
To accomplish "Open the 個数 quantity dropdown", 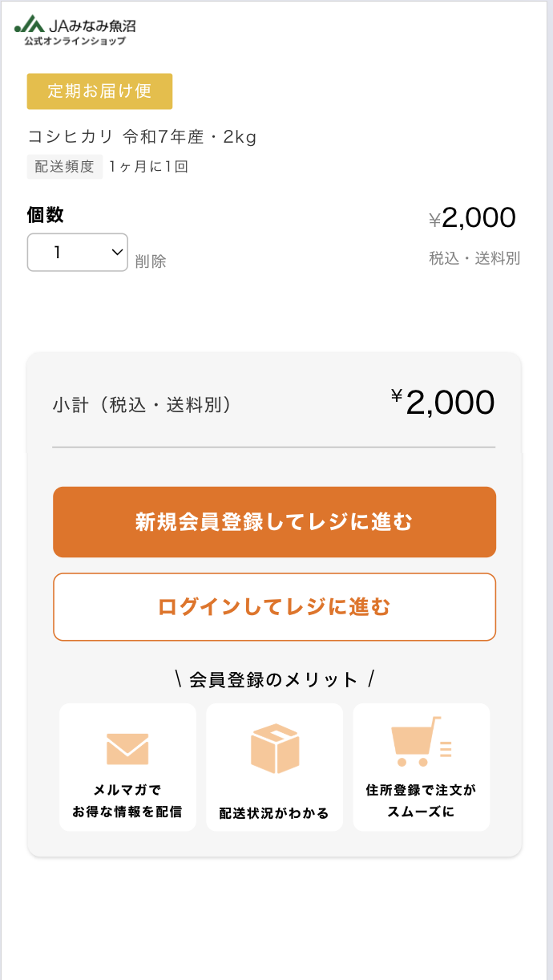I will pos(77,252).
